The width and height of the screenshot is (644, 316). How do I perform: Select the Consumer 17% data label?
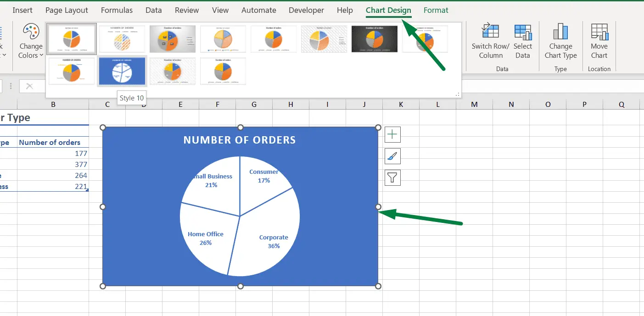coord(263,176)
